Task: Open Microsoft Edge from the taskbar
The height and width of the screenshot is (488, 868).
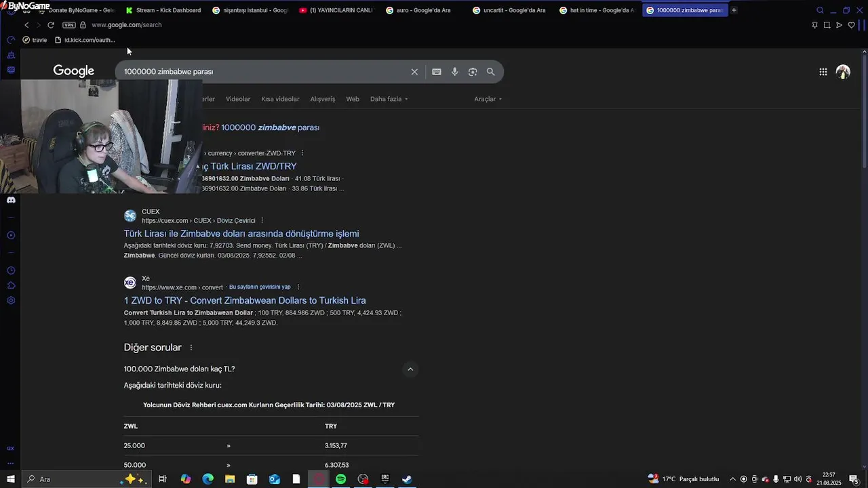Action: tap(208, 479)
